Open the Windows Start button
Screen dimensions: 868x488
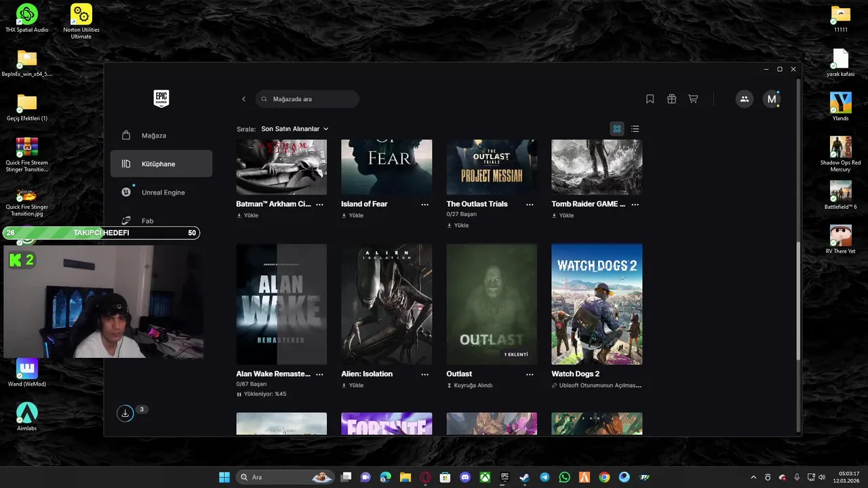coord(224,477)
